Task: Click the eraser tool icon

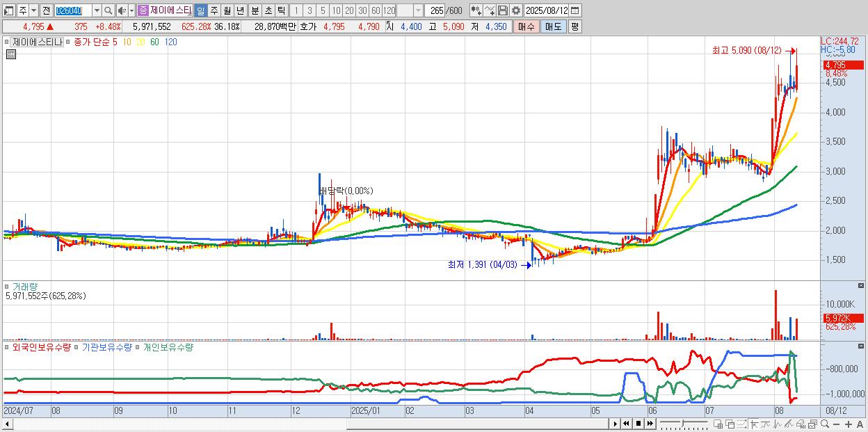Action: pos(801,424)
